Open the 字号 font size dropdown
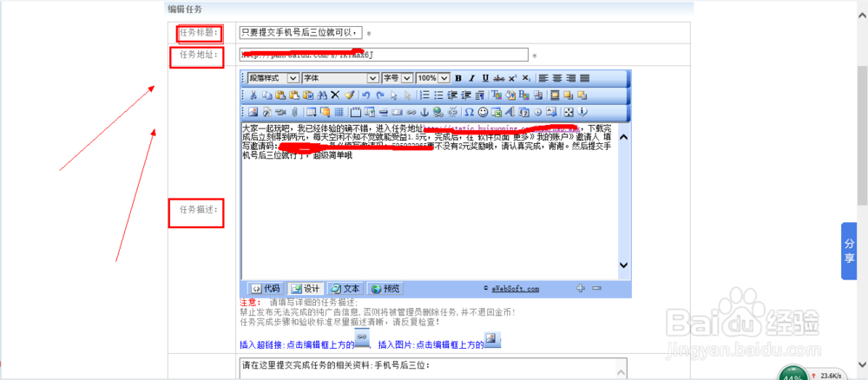 pos(398,78)
